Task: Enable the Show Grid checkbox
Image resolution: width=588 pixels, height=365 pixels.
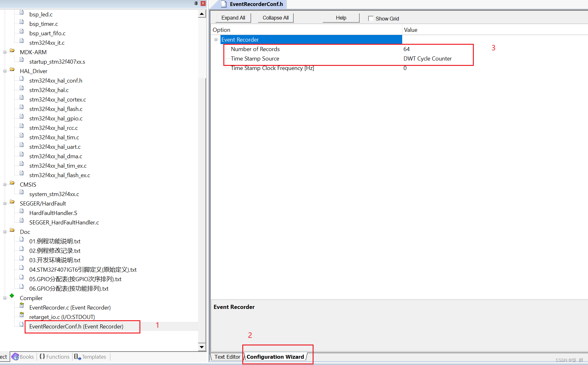Action: [371, 18]
